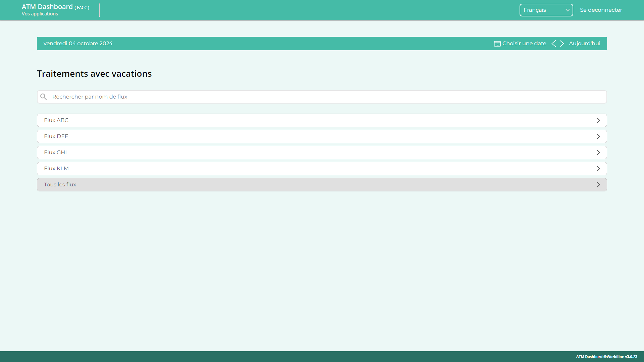This screenshot has height=362, width=644.
Task: Click the language dropdown arrow
Action: (x=568, y=10)
